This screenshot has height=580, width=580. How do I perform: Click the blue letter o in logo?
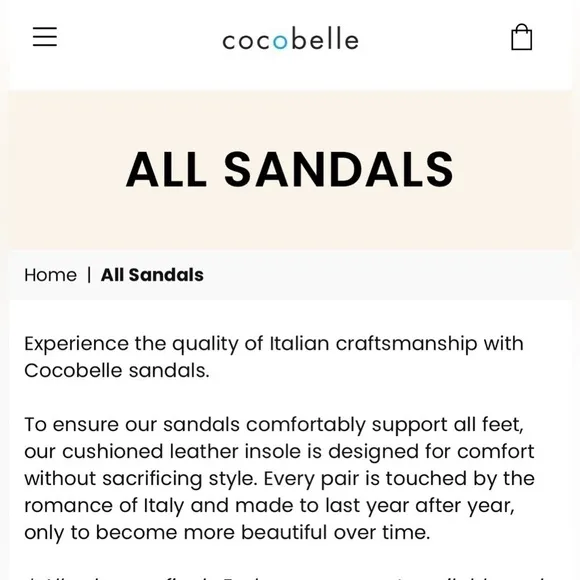tap(280, 41)
